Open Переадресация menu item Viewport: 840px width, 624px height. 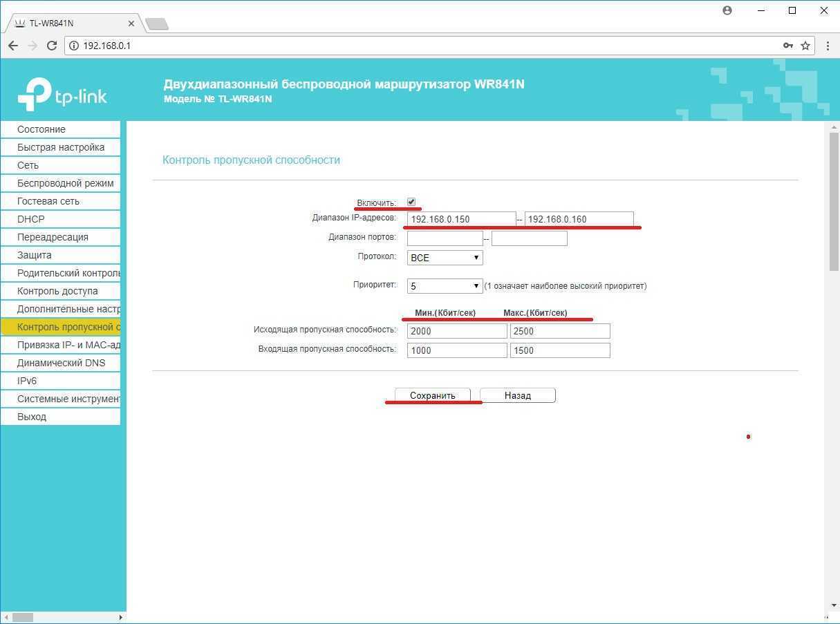[61, 237]
